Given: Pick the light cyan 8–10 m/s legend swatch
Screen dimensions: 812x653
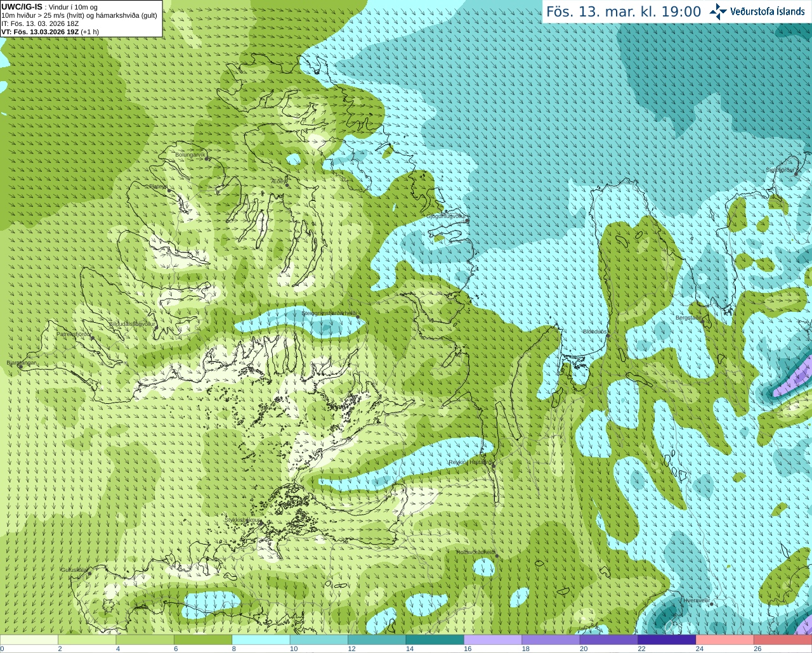Looking at the screenshot, I should (x=261, y=640).
